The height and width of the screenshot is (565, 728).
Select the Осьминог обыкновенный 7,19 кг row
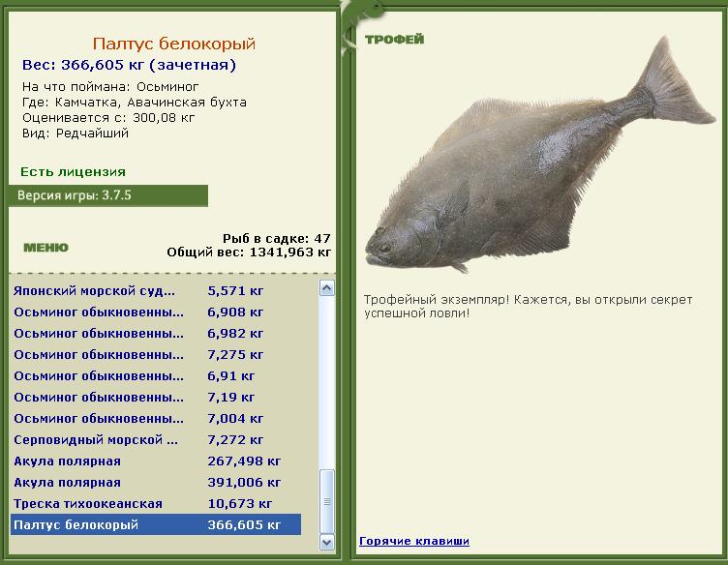tap(156, 398)
